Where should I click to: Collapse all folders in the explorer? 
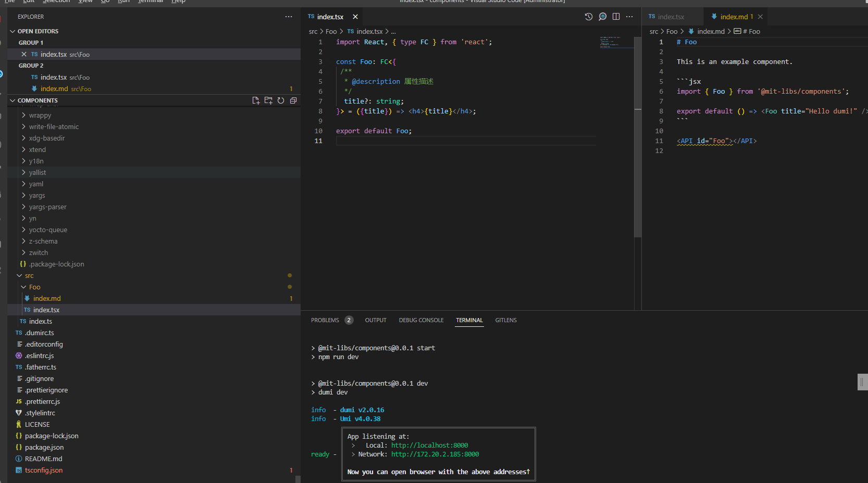pyautogui.click(x=293, y=100)
